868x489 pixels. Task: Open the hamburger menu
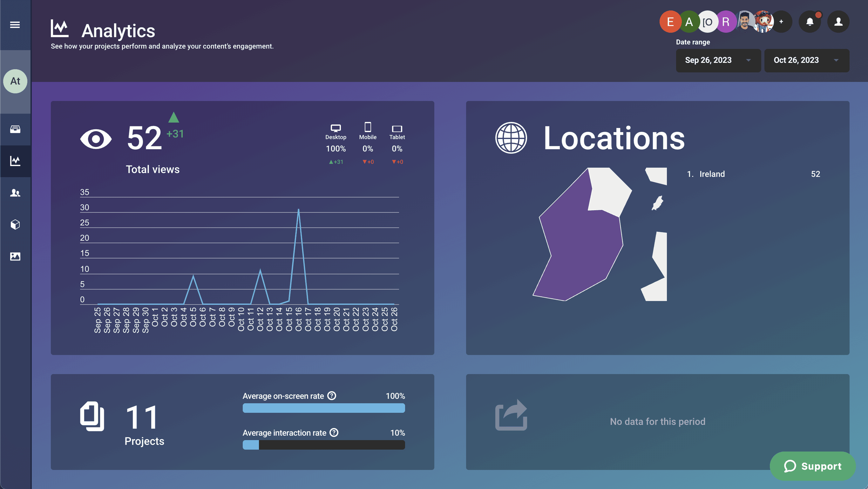pos(15,24)
